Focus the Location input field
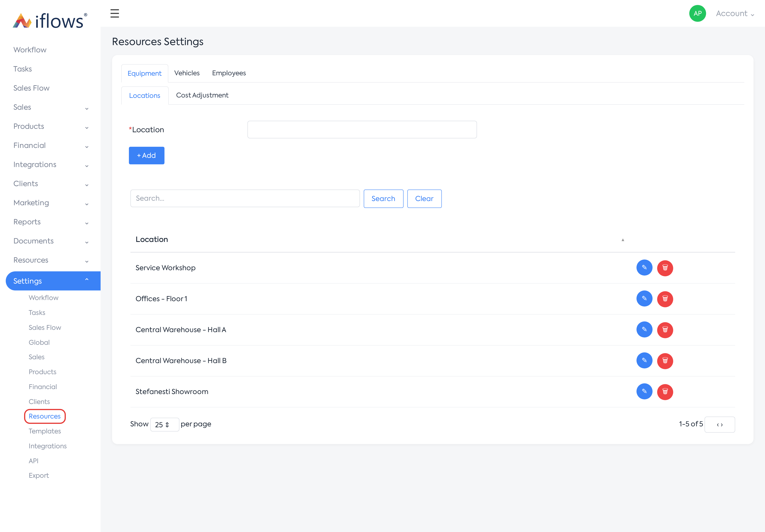The height and width of the screenshot is (532, 765). [x=362, y=130]
